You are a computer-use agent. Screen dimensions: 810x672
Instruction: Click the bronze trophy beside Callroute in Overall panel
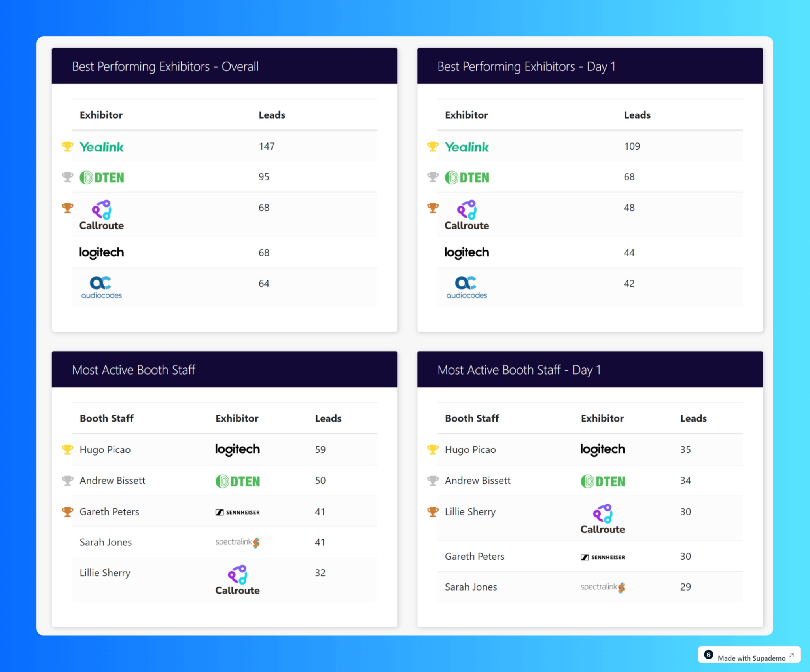coord(68,208)
